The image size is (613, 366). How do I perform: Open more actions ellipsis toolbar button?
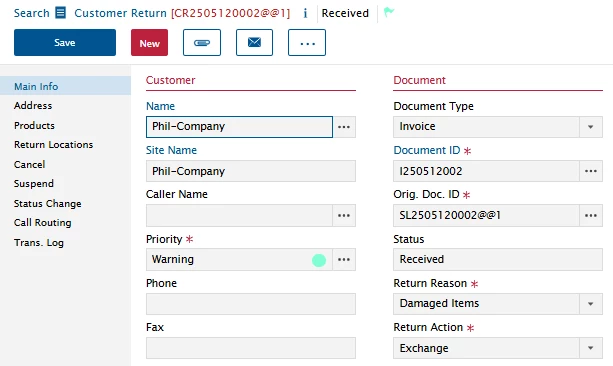coord(307,43)
